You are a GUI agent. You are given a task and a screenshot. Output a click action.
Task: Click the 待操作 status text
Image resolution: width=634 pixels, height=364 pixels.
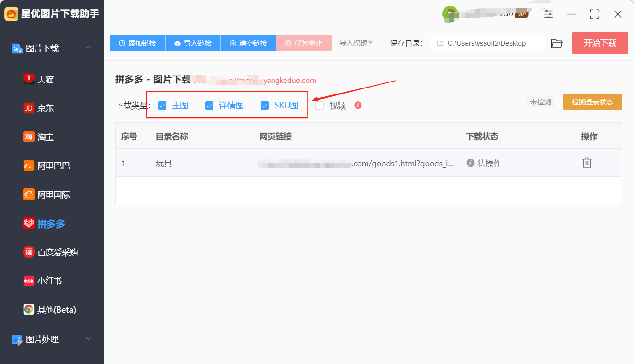pyautogui.click(x=489, y=163)
